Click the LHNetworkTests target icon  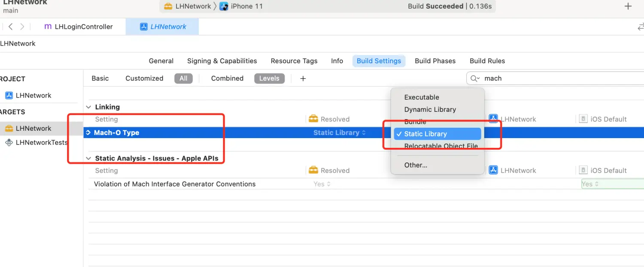tap(9, 142)
